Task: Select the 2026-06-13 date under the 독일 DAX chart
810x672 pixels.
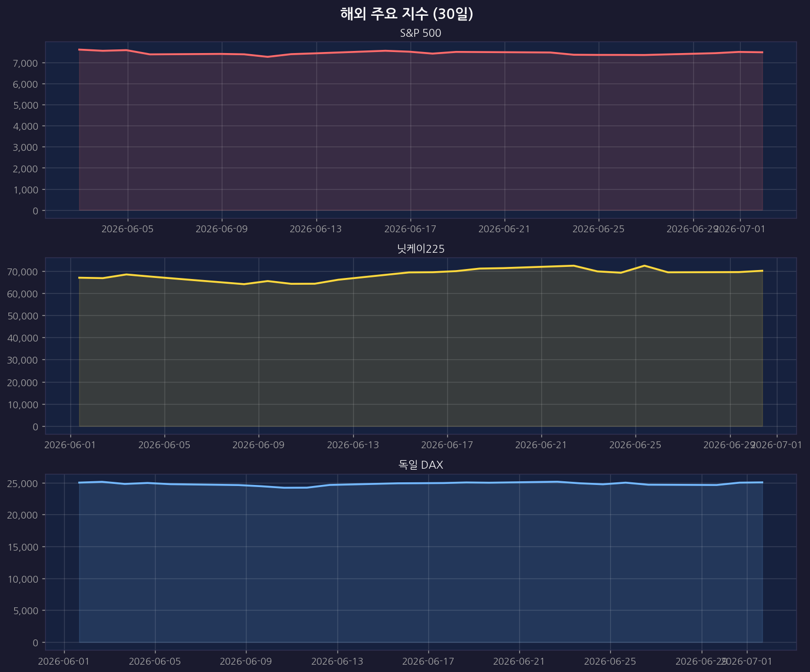Action: click(337, 660)
